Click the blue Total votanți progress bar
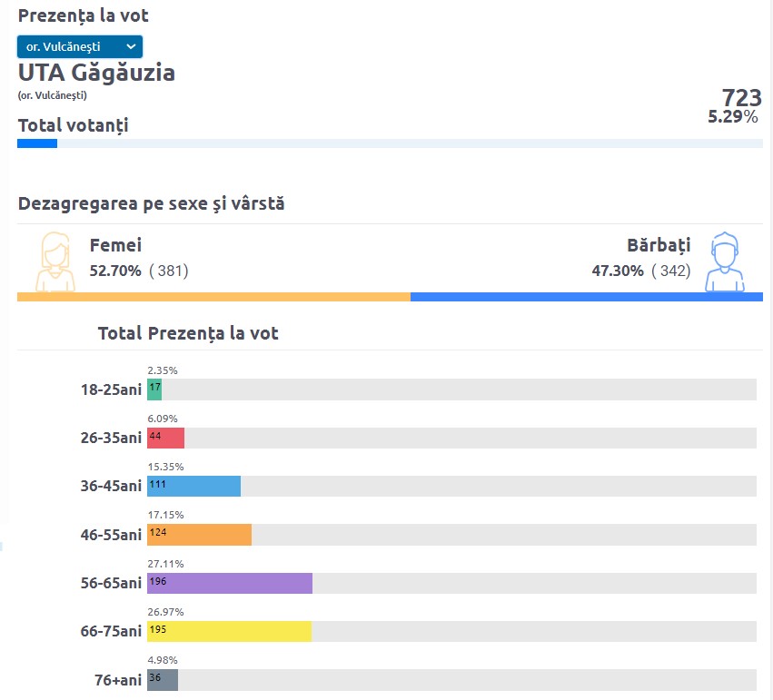This screenshot has height=700, width=773. click(x=37, y=143)
